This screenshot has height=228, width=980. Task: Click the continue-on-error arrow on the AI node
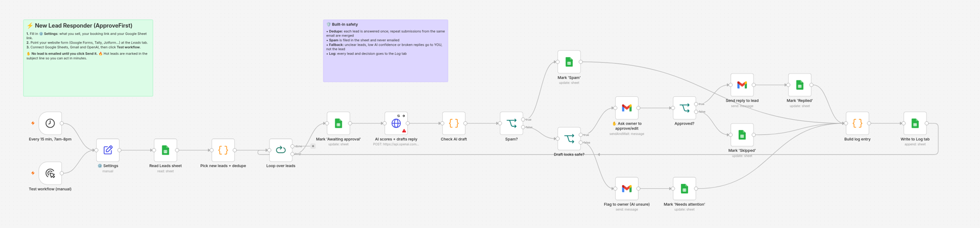pyautogui.click(x=403, y=116)
